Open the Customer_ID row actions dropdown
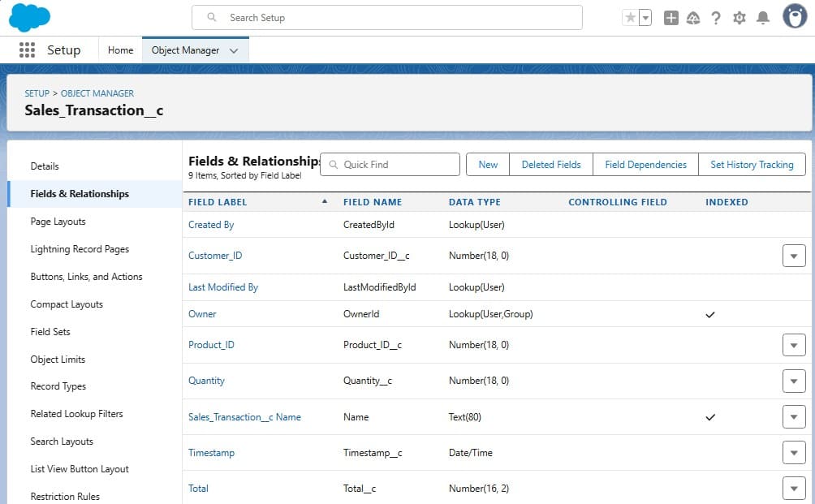Screen dimensions: 815x504 [794, 256]
